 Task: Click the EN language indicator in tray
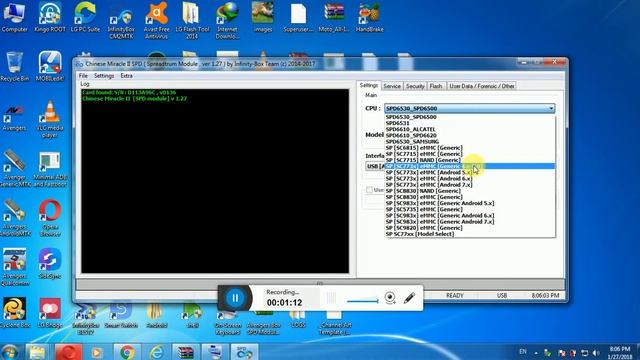point(523,351)
